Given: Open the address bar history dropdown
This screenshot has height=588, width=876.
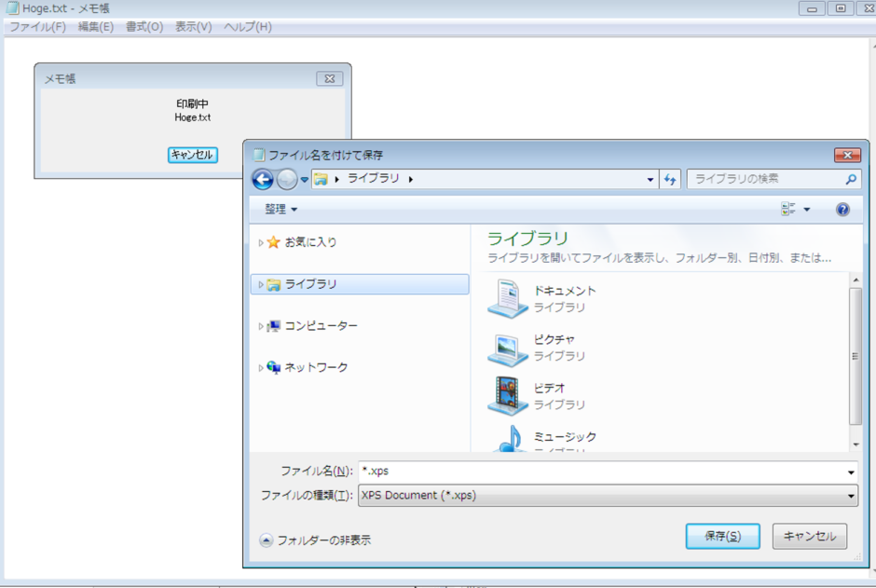Looking at the screenshot, I should tap(650, 180).
